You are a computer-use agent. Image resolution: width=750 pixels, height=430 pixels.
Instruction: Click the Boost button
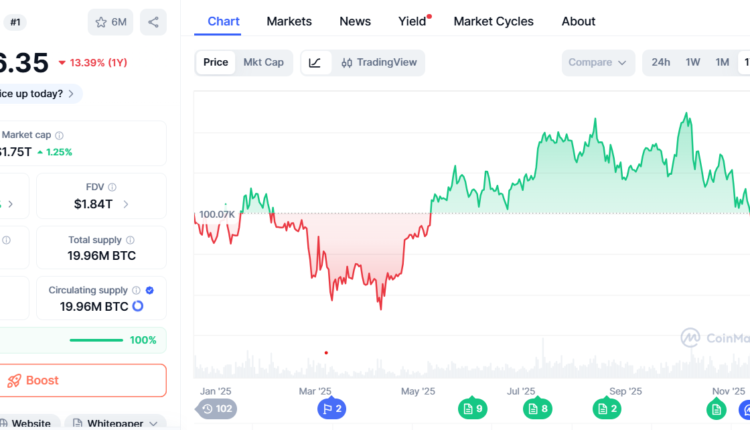pos(82,380)
